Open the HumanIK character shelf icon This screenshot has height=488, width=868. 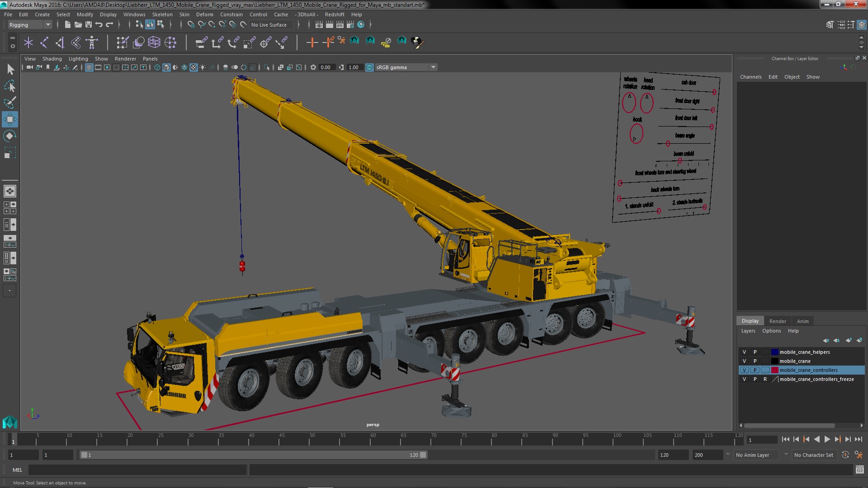click(92, 42)
